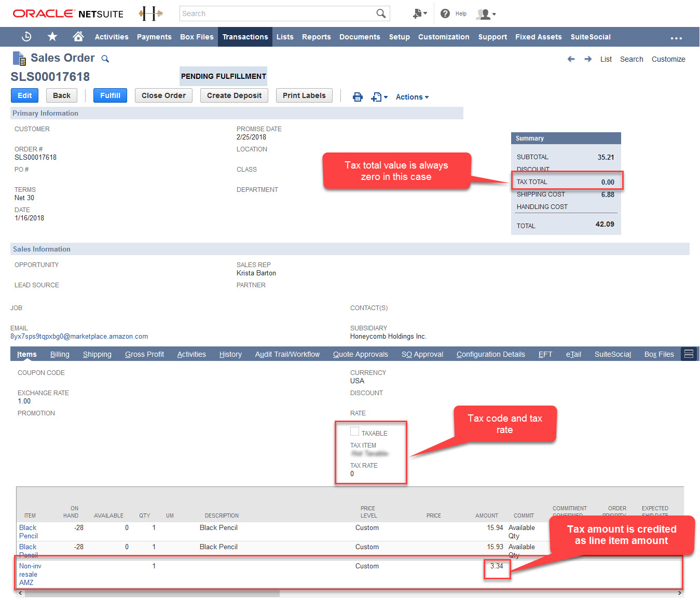
Task: Switch to the Shipping subtab
Action: 97,354
